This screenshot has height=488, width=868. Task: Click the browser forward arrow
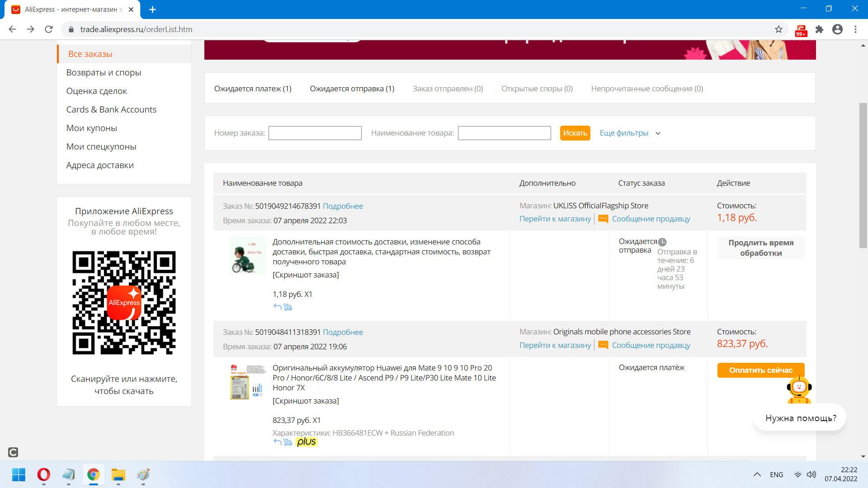coord(30,29)
